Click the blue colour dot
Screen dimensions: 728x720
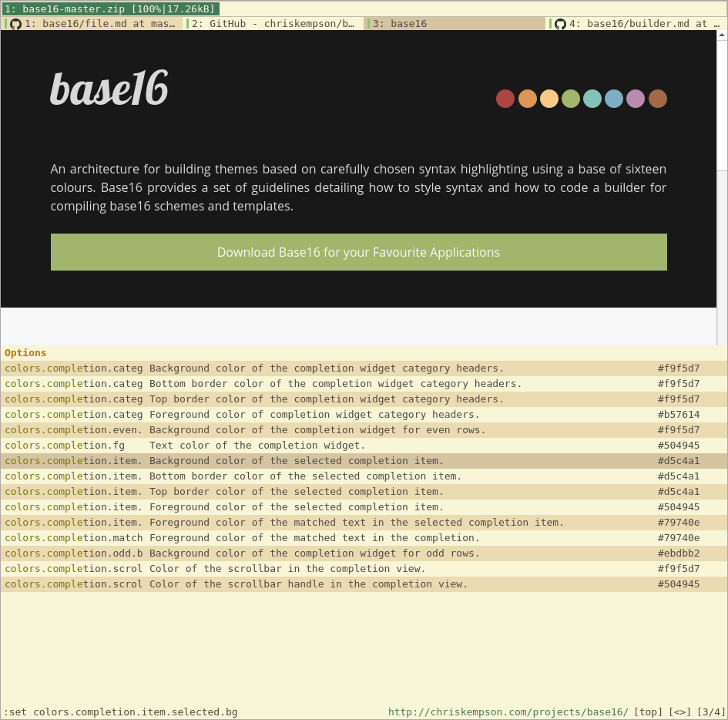(x=614, y=99)
